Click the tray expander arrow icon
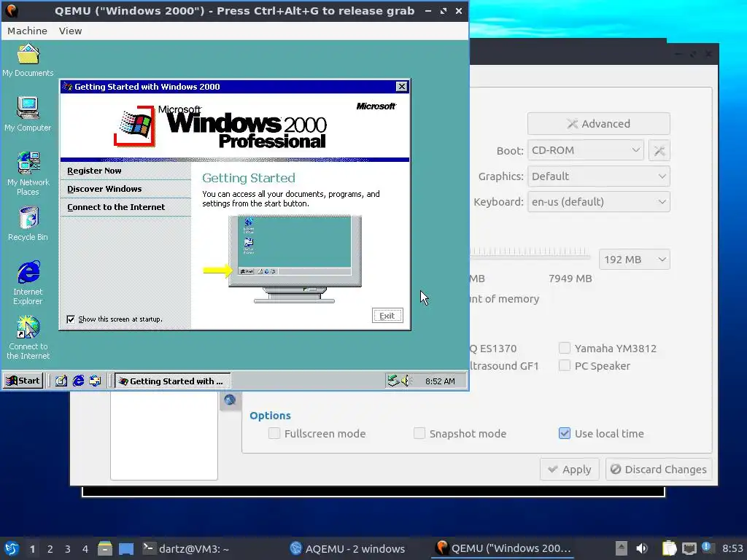 622,548
